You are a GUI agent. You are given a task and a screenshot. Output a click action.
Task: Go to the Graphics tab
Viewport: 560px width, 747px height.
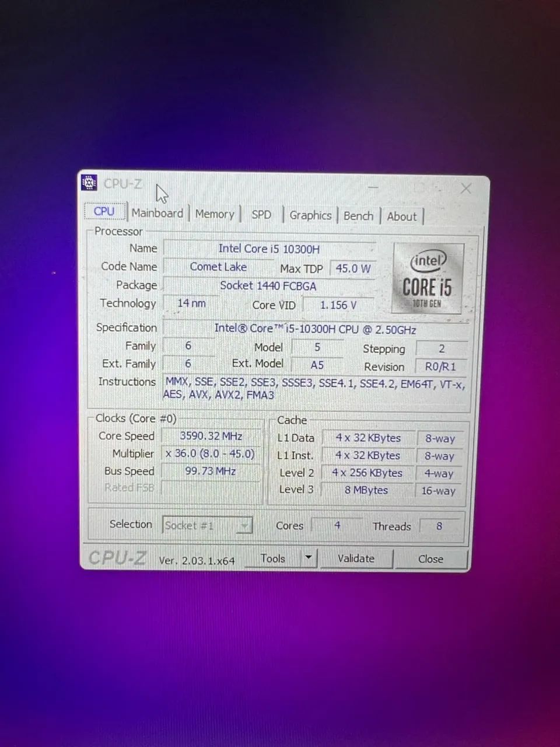click(310, 215)
